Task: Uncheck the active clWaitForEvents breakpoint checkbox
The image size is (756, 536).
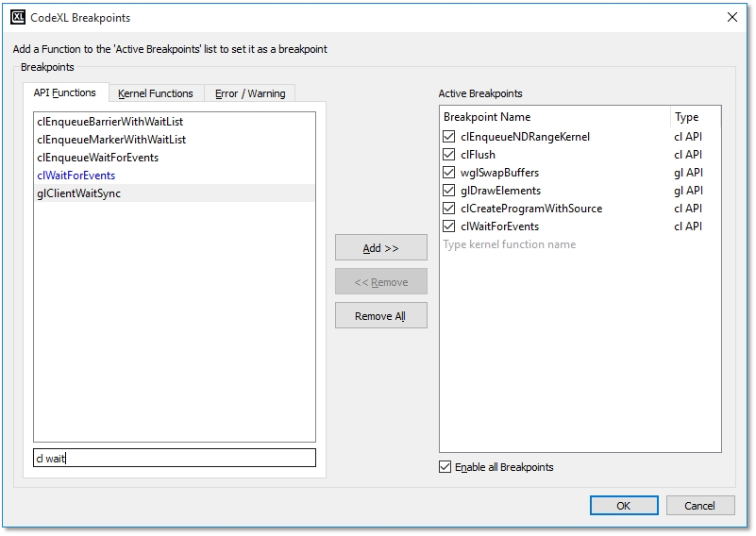Action: coord(449,226)
